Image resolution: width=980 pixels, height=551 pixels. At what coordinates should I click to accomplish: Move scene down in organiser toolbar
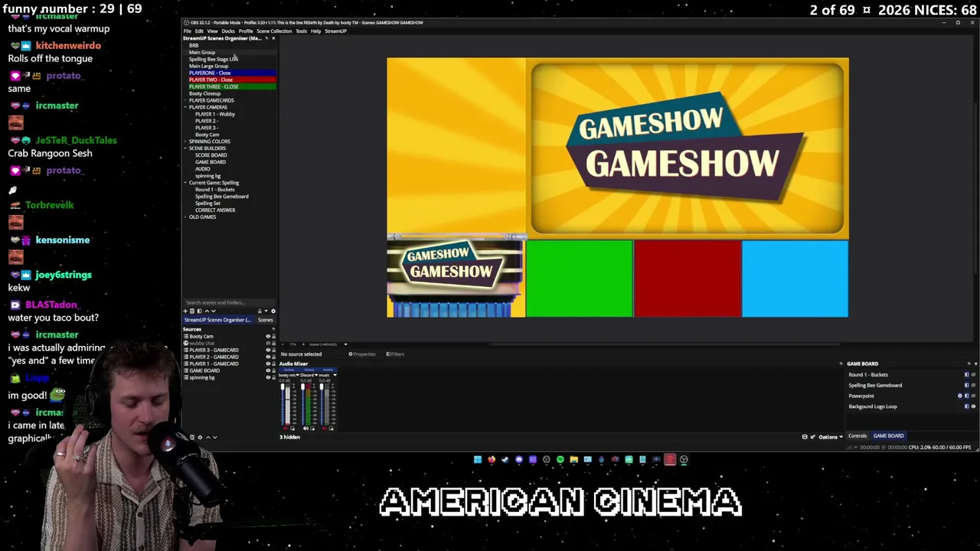[x=214, y=311]
